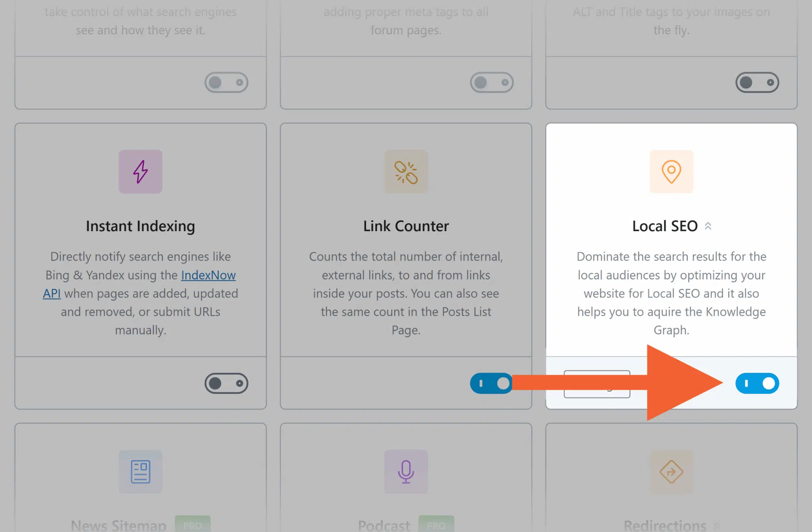Click the Local SEO card title

(x=665, y=226)
